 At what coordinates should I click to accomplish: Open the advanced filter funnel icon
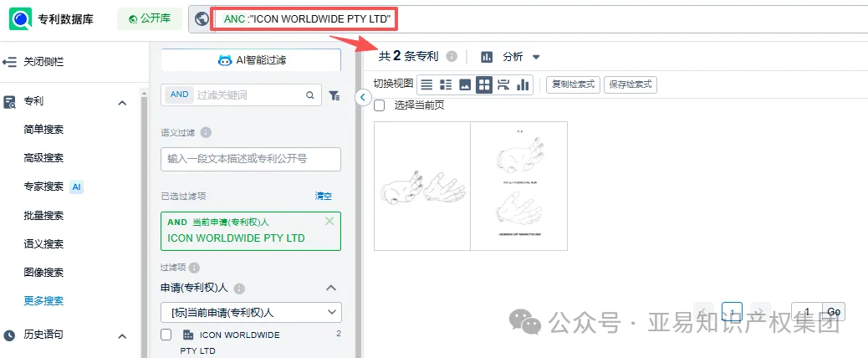(334, 95)
